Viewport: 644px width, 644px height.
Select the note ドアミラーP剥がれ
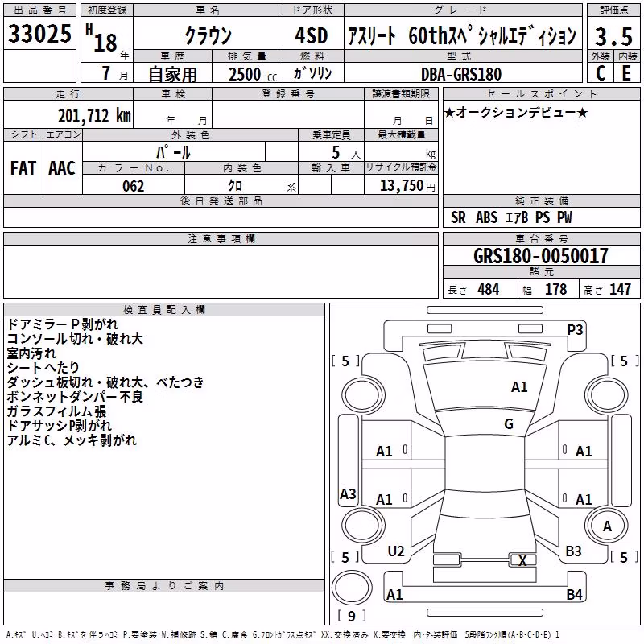[x=63, y=324]
